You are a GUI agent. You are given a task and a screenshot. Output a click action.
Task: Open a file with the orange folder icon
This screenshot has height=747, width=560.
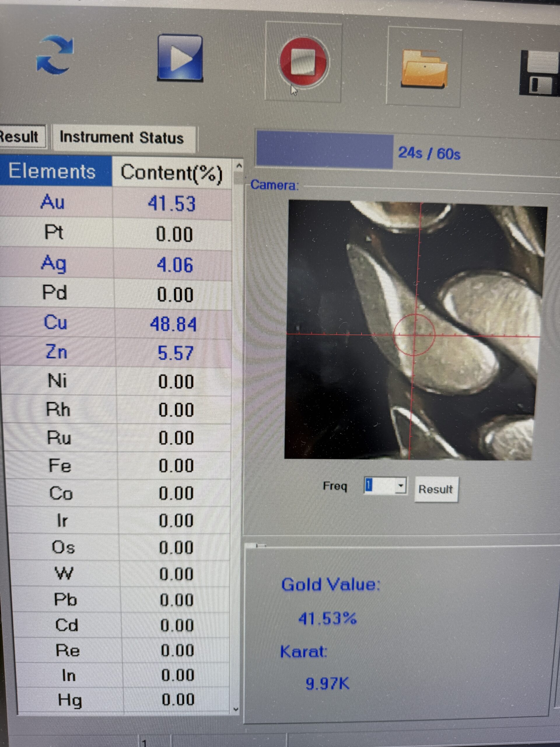click(424, 69)
